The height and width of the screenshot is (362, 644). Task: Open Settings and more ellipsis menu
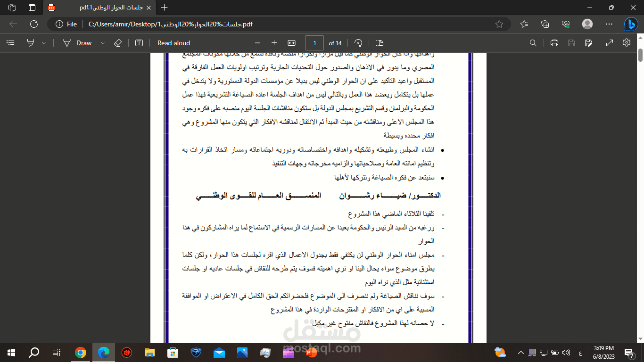click(609, 24)
